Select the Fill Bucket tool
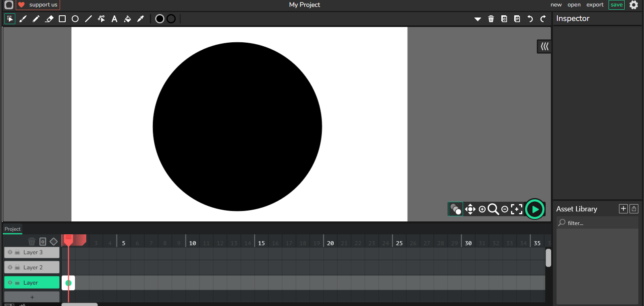 click(127, 19)
